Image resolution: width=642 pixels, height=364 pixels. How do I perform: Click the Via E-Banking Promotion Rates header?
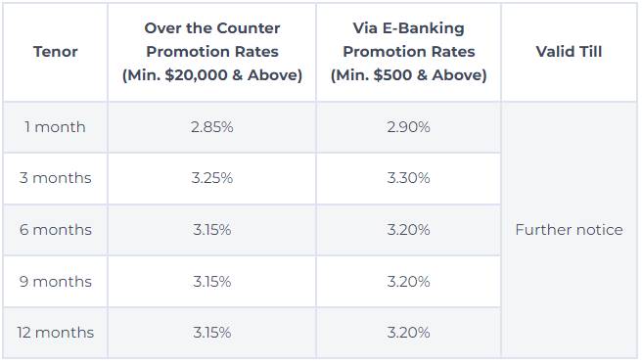click(409, 52)
